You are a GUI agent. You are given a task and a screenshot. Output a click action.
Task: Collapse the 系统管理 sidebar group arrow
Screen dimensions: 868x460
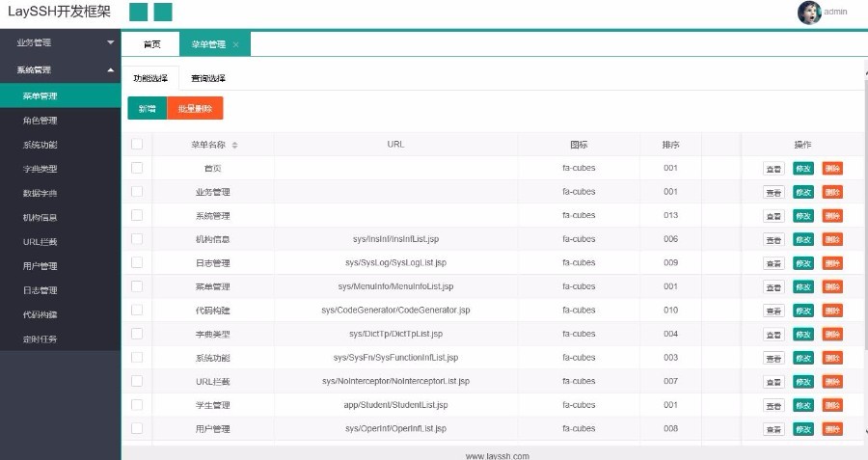pyautogui.click(x=110, y=69)
